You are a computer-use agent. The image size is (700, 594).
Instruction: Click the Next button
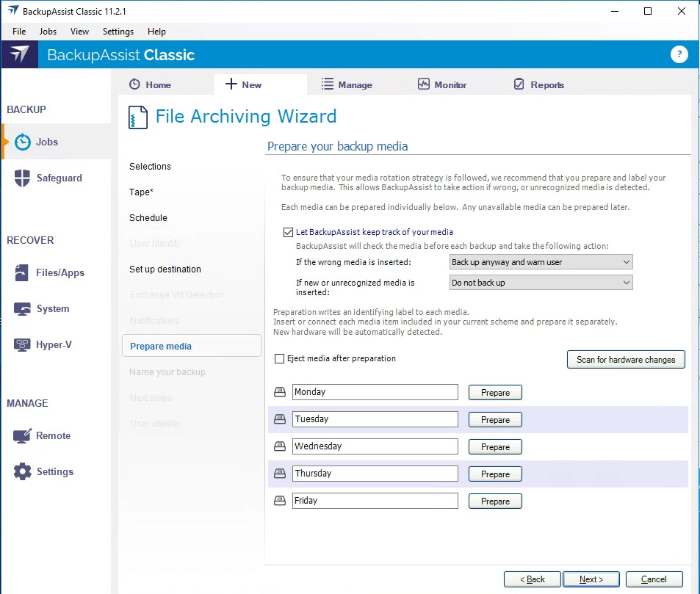[591, 579]
